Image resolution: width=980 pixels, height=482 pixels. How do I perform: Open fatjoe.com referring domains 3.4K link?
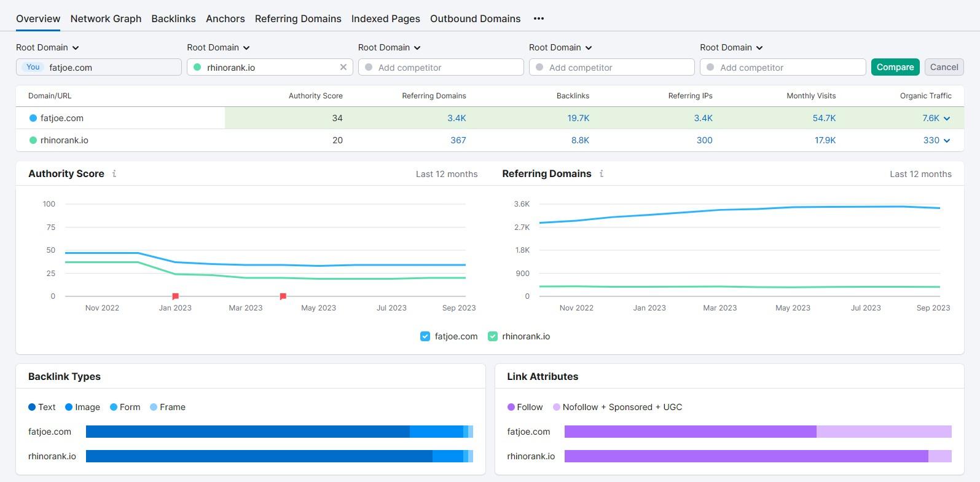457,118
